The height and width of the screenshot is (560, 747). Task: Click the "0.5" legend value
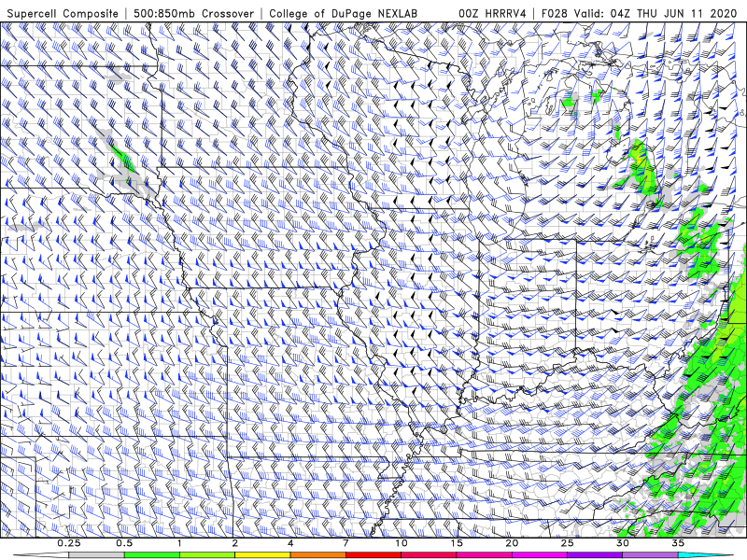(124, 543)
